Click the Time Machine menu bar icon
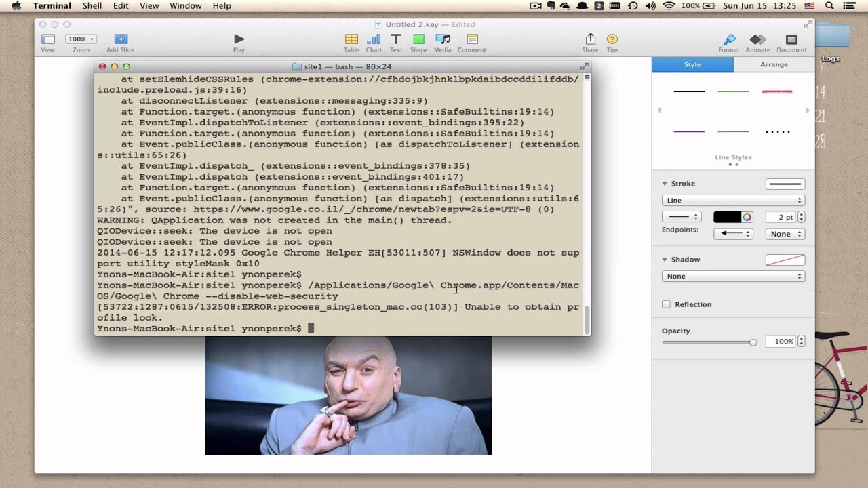Screen dimensions: 868x488 (x=633, y=5)
